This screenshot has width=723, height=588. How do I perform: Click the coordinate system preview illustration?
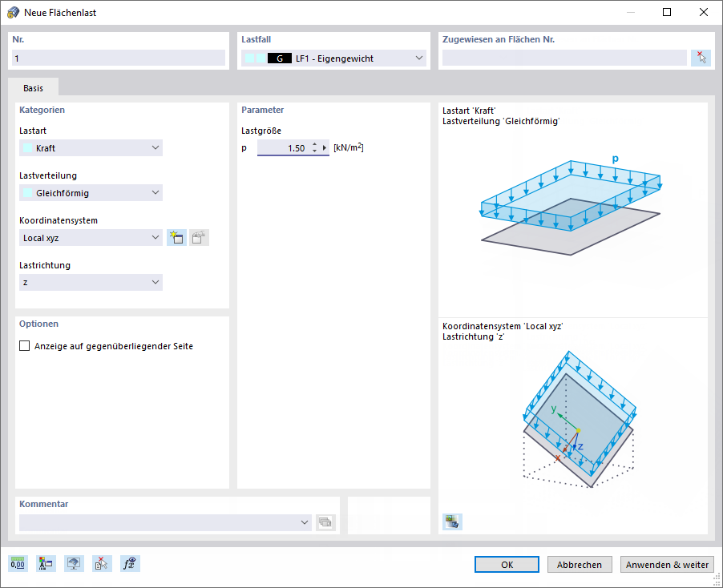[579, 419]
